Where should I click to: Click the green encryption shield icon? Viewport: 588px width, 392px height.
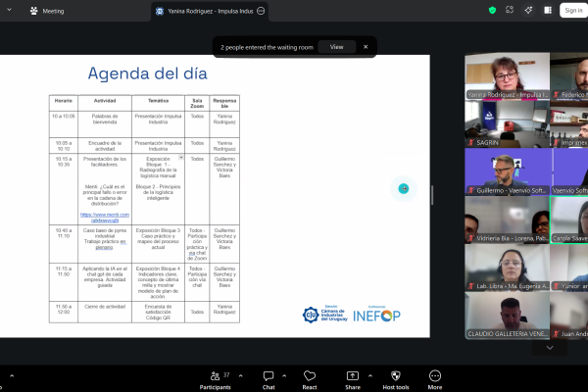click(x=492, y=10)
